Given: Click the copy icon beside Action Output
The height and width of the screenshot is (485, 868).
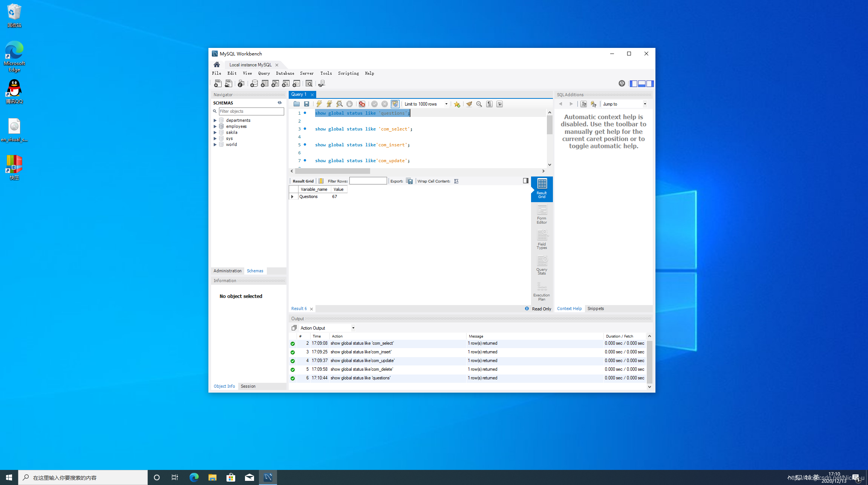Looking at the screenshot, I should [x=294, y=328].
